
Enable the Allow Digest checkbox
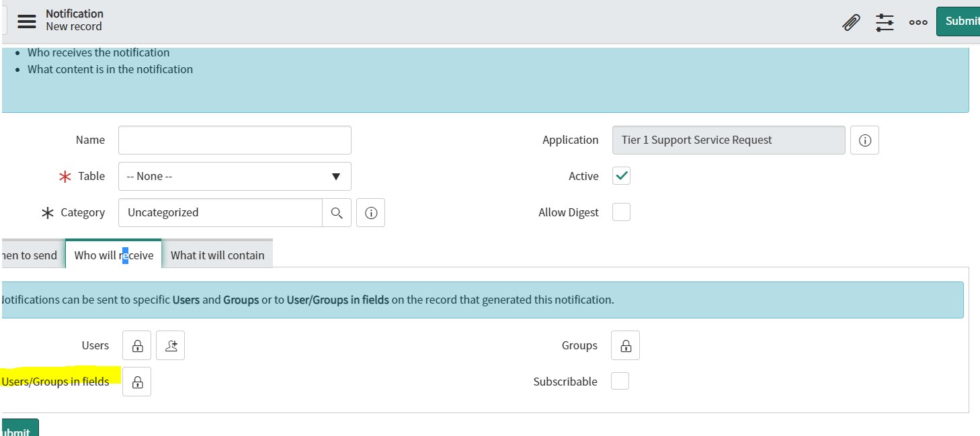tap(622, 212)
